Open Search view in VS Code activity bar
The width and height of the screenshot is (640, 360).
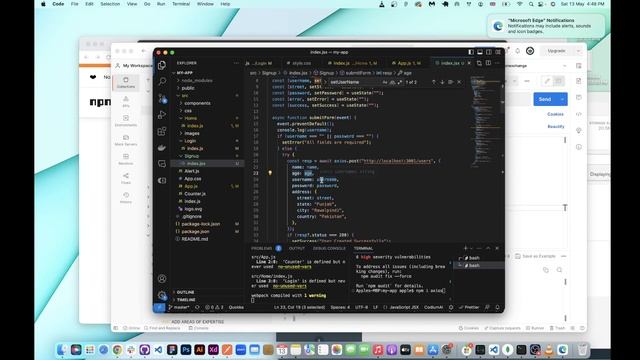pos(162,82)
